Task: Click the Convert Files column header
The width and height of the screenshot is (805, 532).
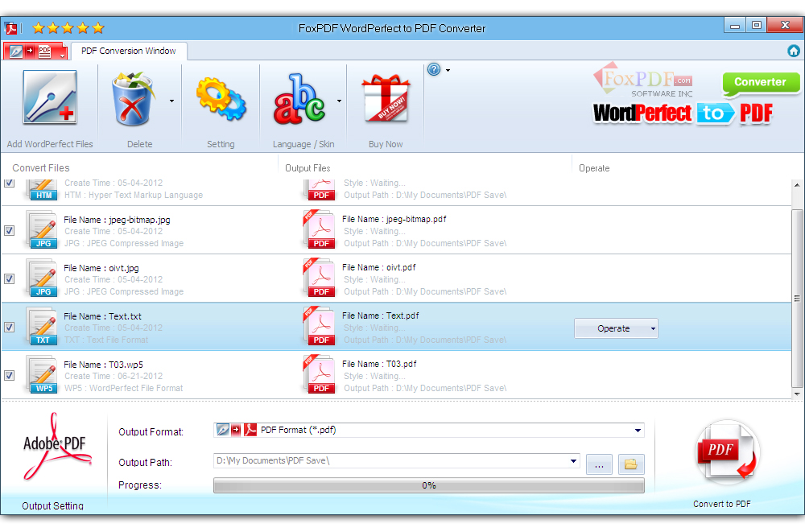Action: [41, 168]
